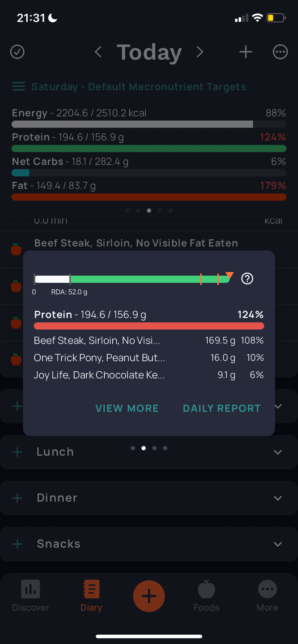Select the Beef Steak, Sirloin contributor row
This screenshot has width=298, height=644.
pos(149,340)
